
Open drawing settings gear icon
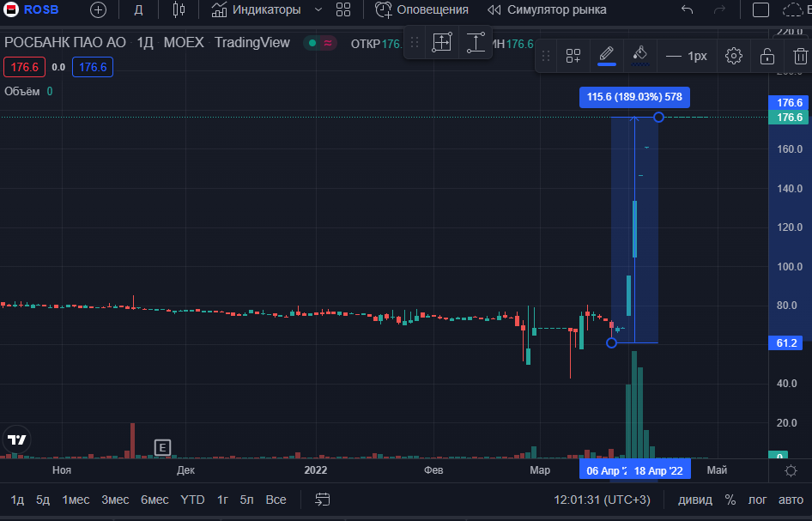[x=733, y=56]
